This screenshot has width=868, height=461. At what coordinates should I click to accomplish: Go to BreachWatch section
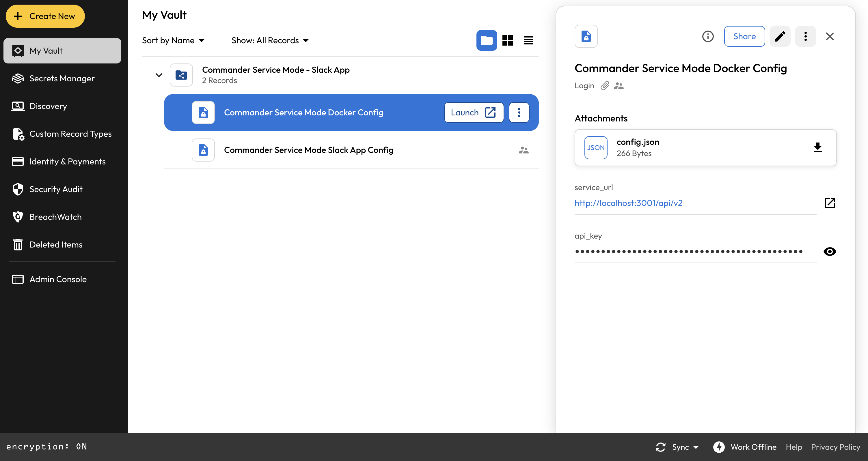55,217
